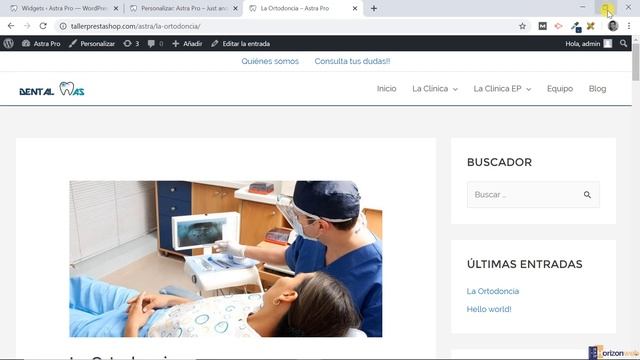Open the Hola, admin account menu
Image resolution: width=640 pixels, height=360 pixels.
(x=589, y=44)
